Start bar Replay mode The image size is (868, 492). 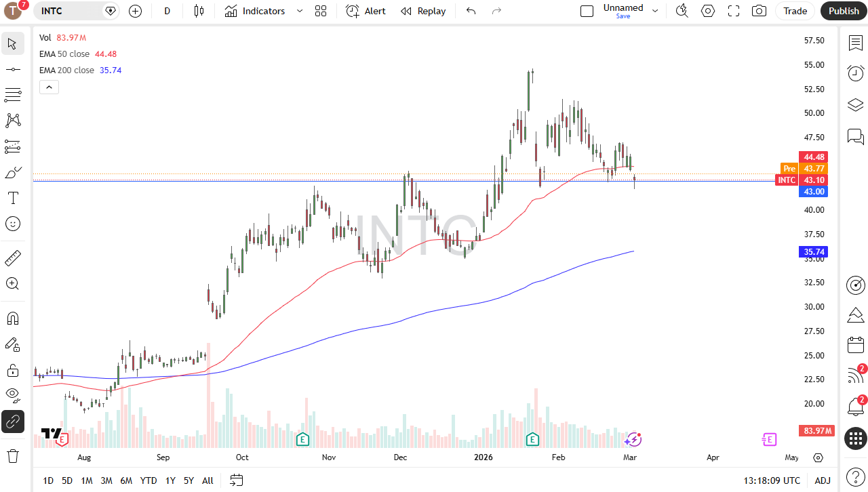423,11
